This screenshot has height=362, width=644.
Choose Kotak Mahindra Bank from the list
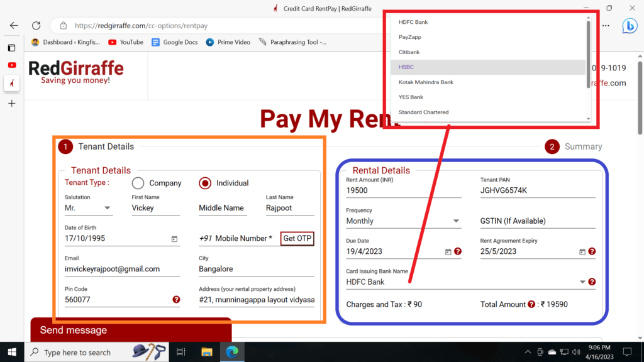coord(488,82)
